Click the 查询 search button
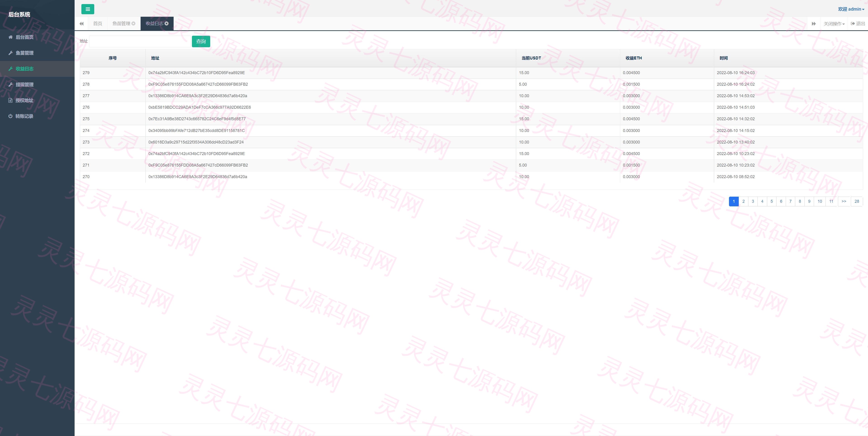 click(201, 41)
